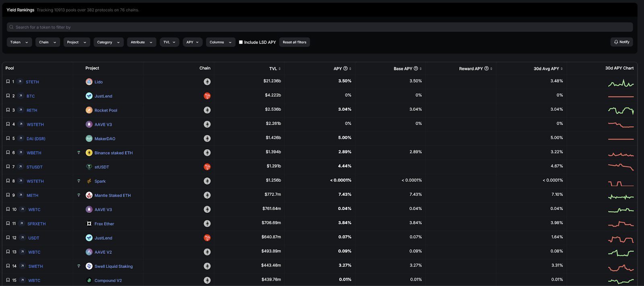The width and height of the screenshot is (644, 286).
Task: Click Ethereum chain icon in STETH row
Action: coord(207,82)
